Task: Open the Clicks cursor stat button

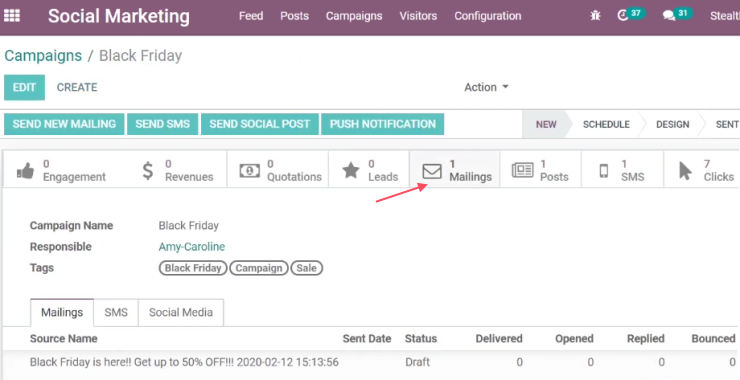Action: click(x=702, y=170)
